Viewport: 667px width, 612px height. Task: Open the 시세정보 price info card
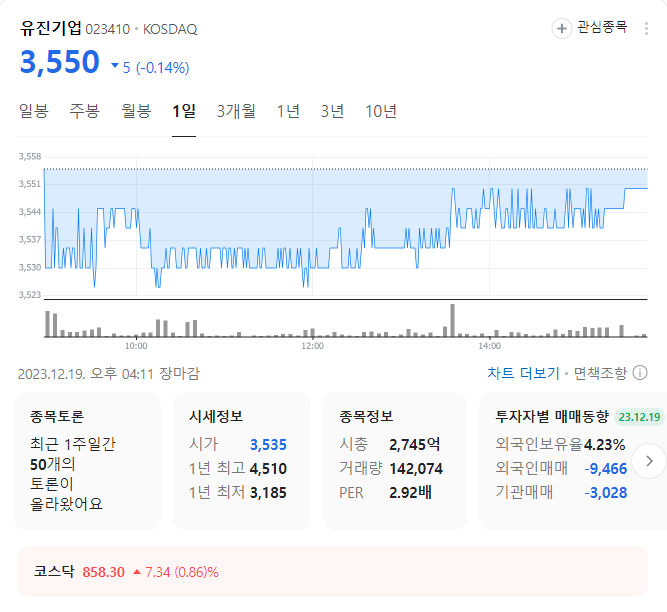tap(242, 461)
